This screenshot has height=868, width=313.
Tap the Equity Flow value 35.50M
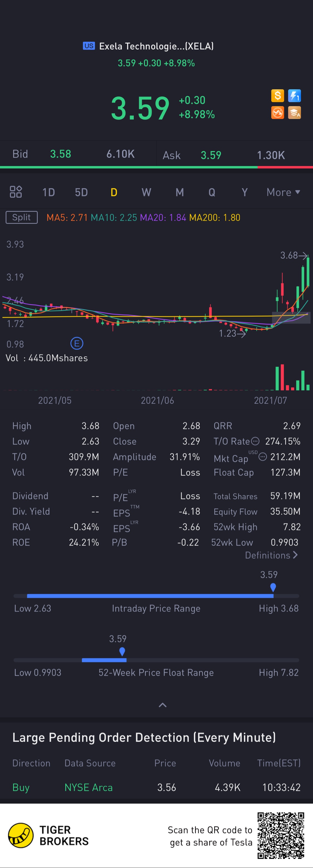[x=285, y=511]
